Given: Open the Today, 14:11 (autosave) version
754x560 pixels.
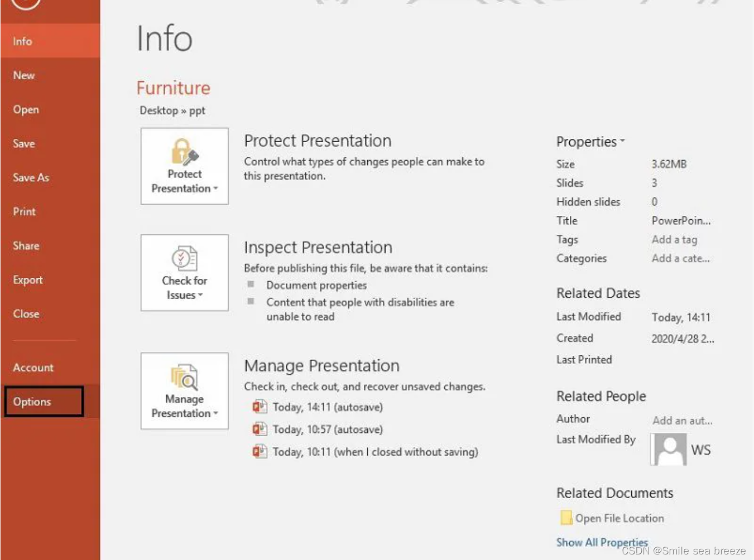Looking at the screenshot, I should click(328, 407).
